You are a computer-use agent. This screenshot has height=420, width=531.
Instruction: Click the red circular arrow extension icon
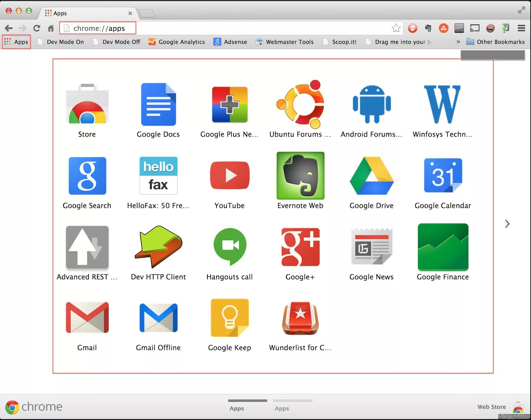coord(413,28)
